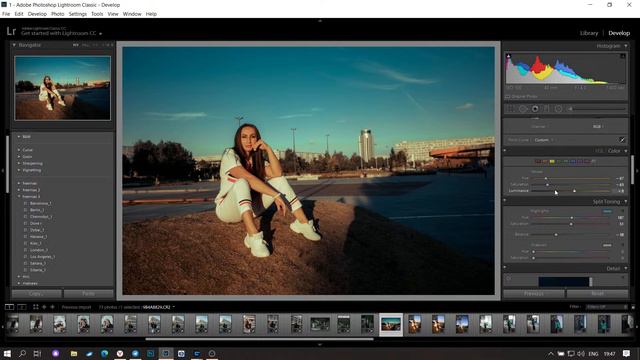Toggle the Detail panel switch
This screenshot has height=360, width=640.
pos(505,267)
